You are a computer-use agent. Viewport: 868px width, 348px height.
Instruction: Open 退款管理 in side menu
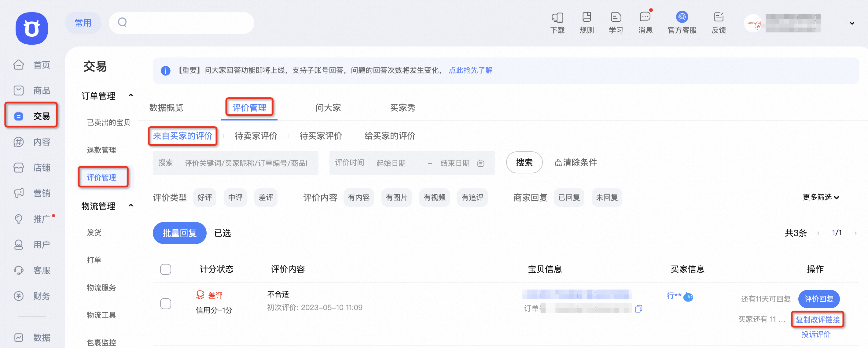(101, 150)
